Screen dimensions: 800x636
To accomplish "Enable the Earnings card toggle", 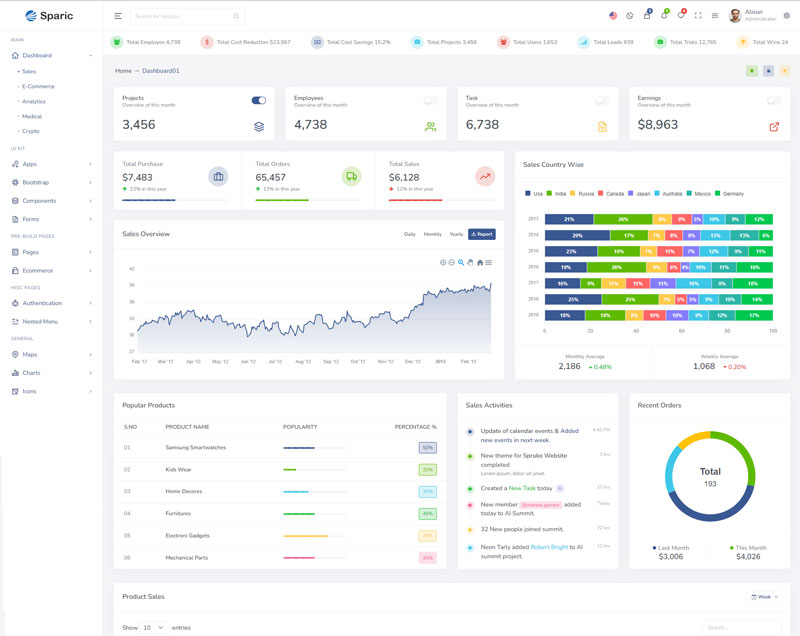I will point(774,100).
